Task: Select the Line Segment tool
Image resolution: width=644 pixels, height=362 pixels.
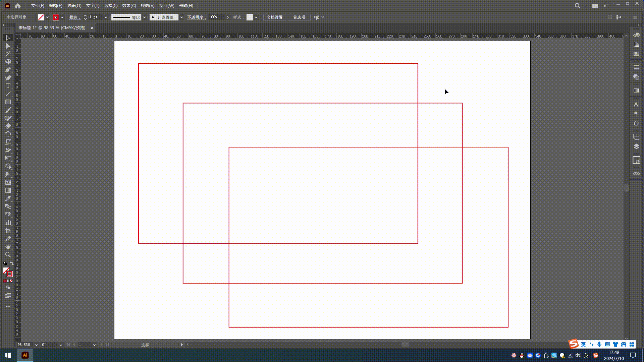Action: 8,94
